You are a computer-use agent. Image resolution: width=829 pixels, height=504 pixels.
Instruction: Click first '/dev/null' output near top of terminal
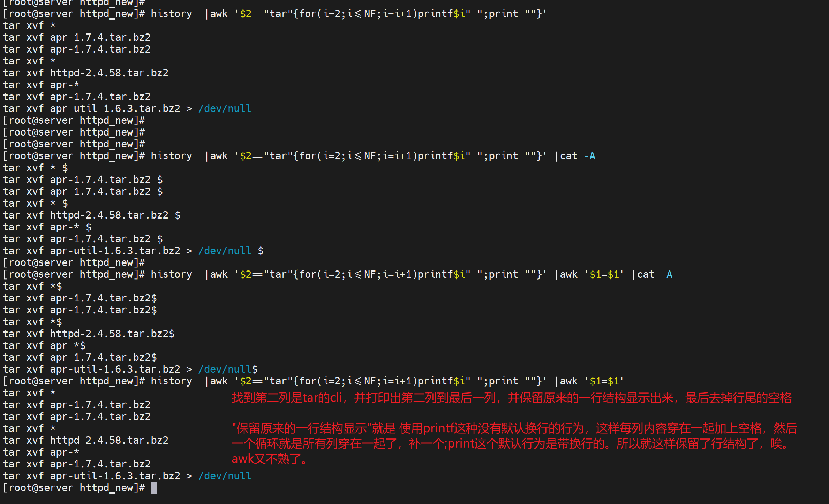225,108
